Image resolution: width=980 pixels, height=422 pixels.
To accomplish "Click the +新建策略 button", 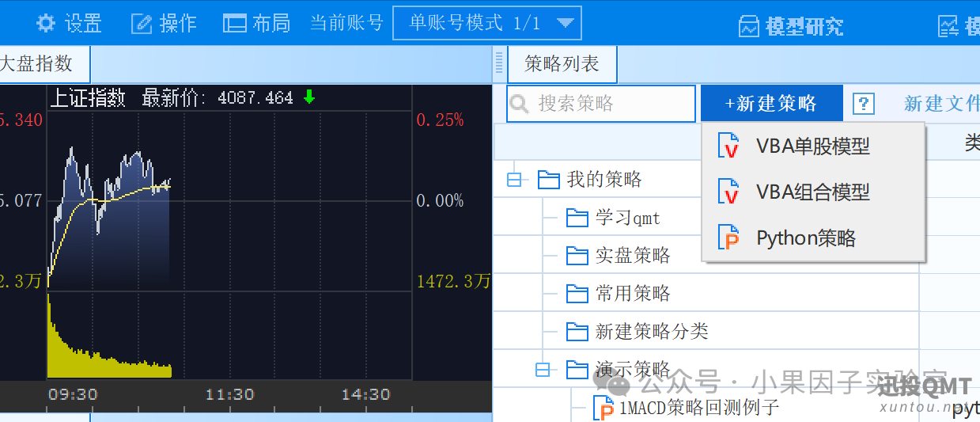I will (771, 104).
